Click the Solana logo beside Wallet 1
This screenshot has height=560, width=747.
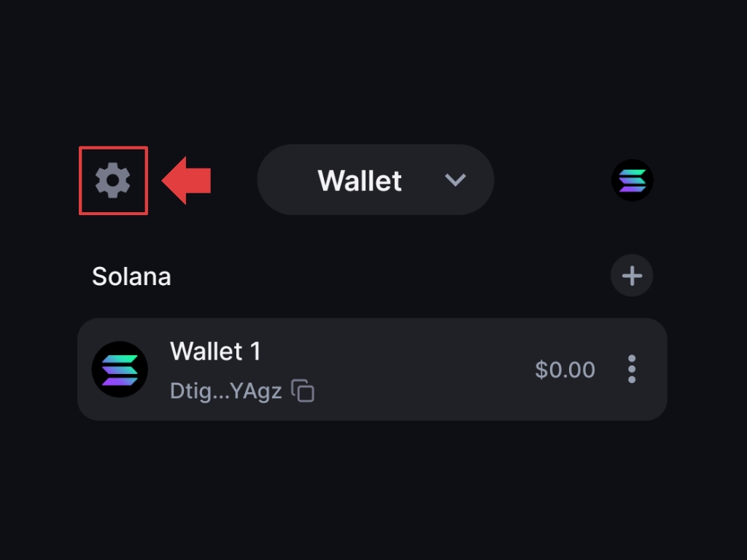[x=120, y=369]
